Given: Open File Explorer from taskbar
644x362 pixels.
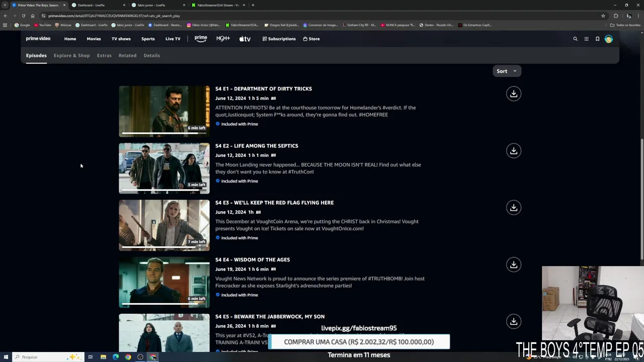Looking at the screenshot, I should click(x=103, y=357).
